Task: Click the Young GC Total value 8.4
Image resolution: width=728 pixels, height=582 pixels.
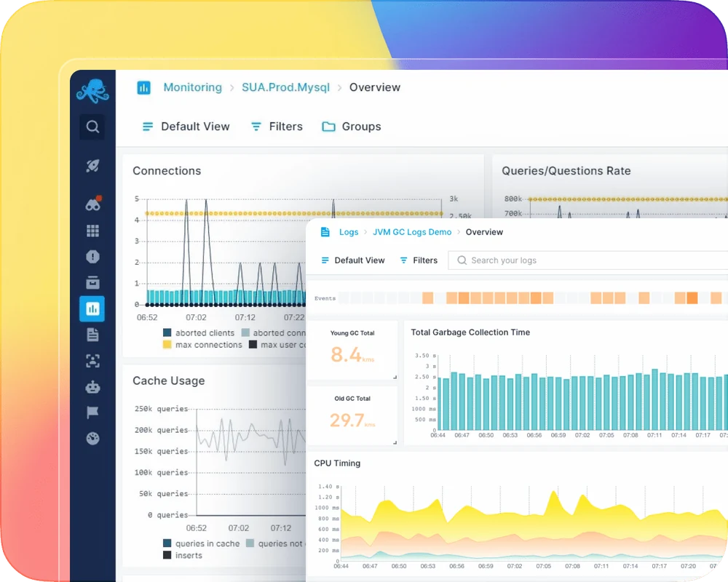Action: pos(345,354)
